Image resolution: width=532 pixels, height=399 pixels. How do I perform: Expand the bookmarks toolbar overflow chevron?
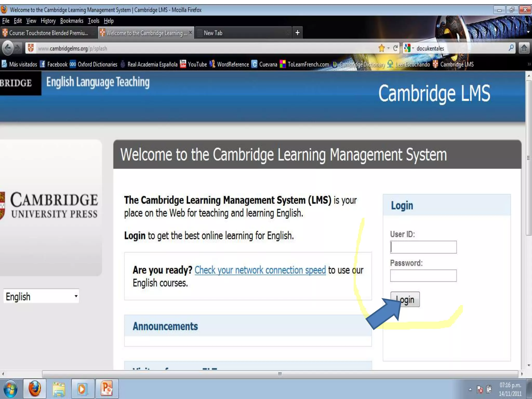tap(529, 64)
